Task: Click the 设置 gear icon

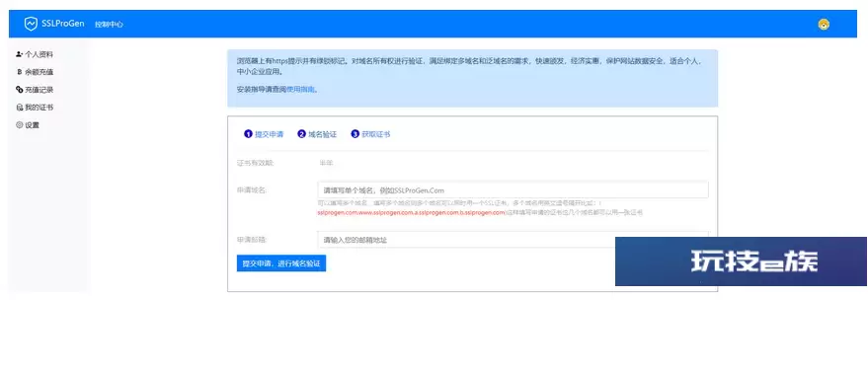Action: pyautogui.click(x=20, y=125)
